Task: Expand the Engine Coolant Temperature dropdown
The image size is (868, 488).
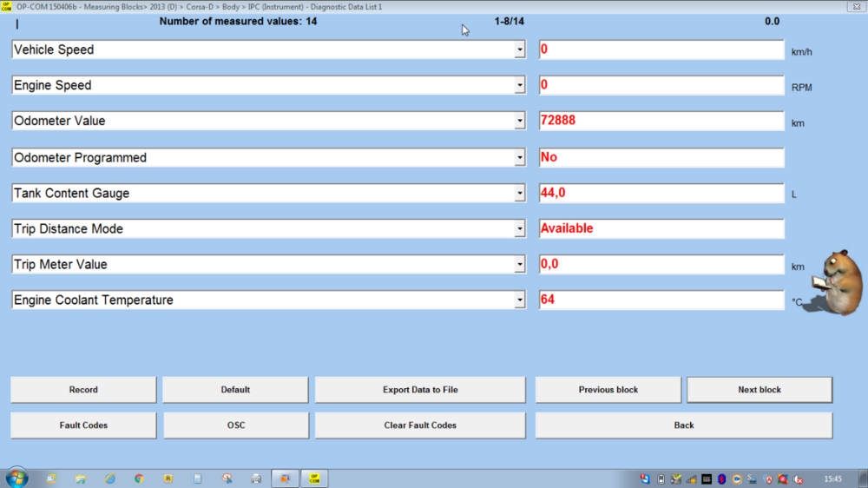Action: [520, 300]
